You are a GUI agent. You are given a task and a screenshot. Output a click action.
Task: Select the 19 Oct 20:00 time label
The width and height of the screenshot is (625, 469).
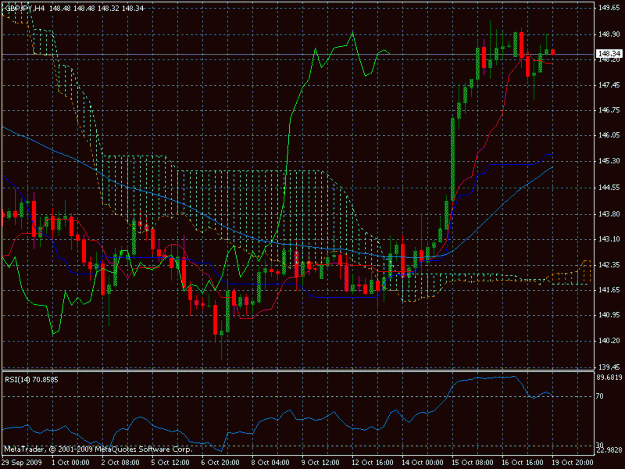coord(572,463)
